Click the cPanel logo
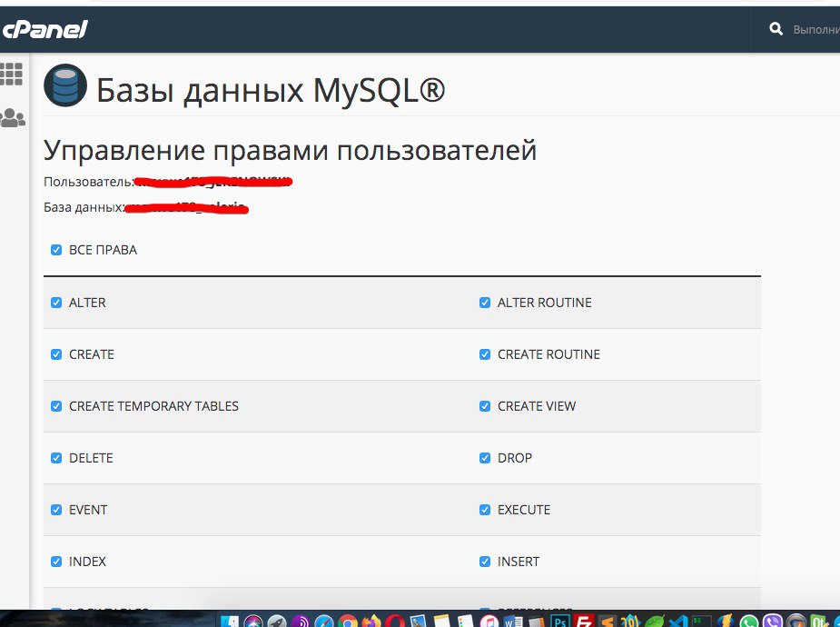This screenshot has width=840, height=627. [x=44, y=29]
